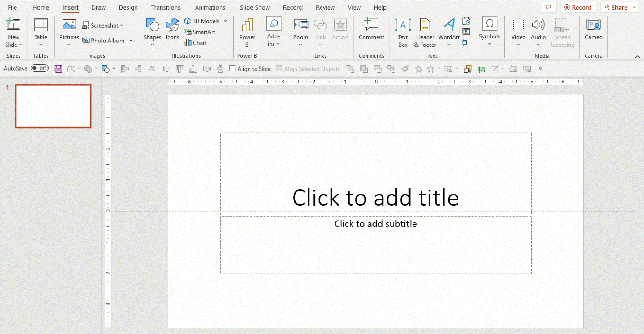
Task: Select slide 1 thumbnail
Action: click(53, 106)
